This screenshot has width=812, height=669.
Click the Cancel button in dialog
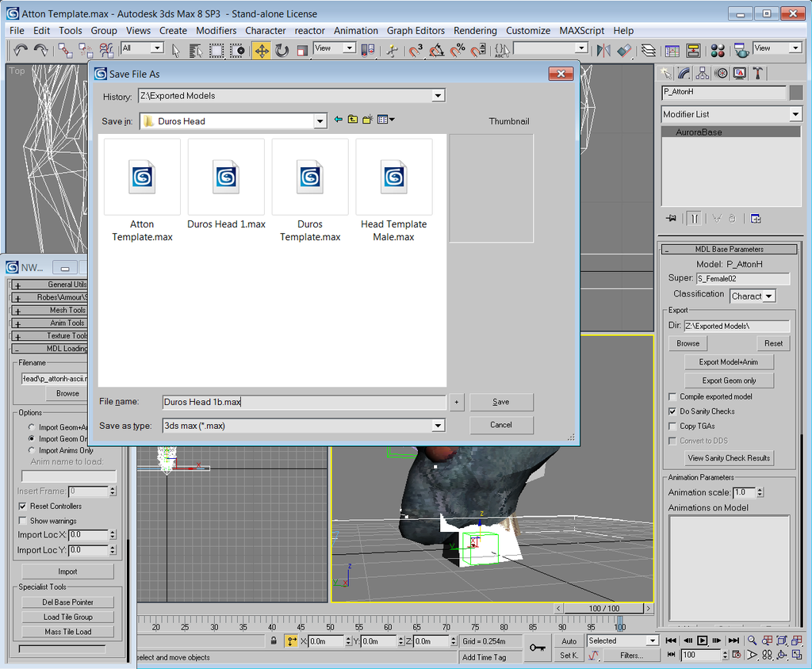[501, 425]
